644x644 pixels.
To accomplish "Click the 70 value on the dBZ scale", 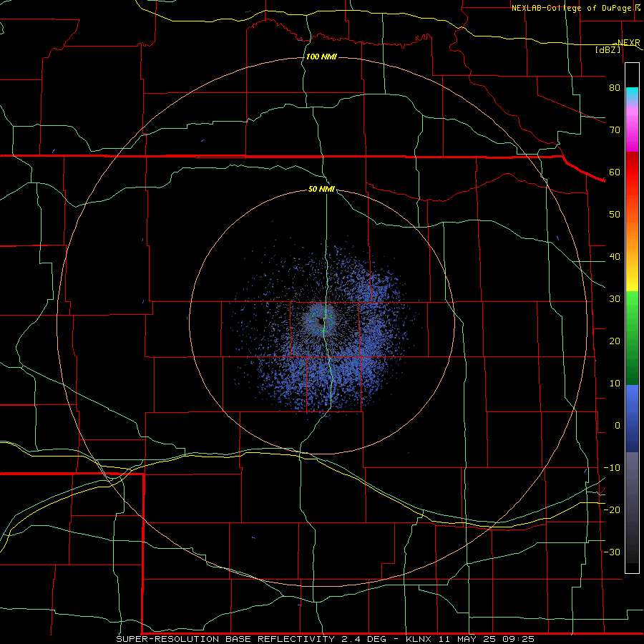I will [615, 130].
